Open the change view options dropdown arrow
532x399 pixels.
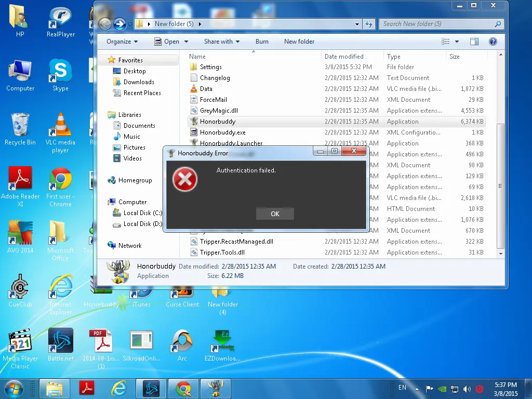[x=457, y=42]
